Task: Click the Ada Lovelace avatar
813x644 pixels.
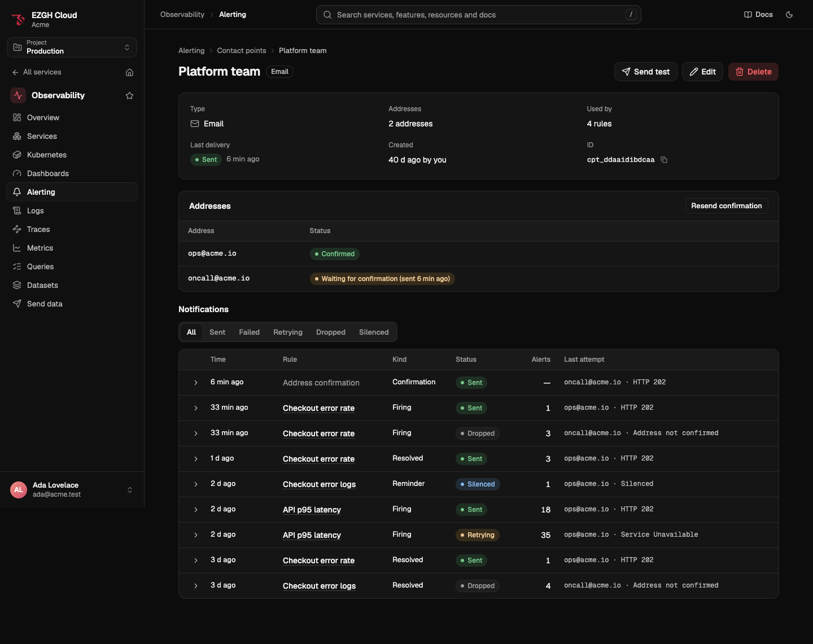Action: 19,490
